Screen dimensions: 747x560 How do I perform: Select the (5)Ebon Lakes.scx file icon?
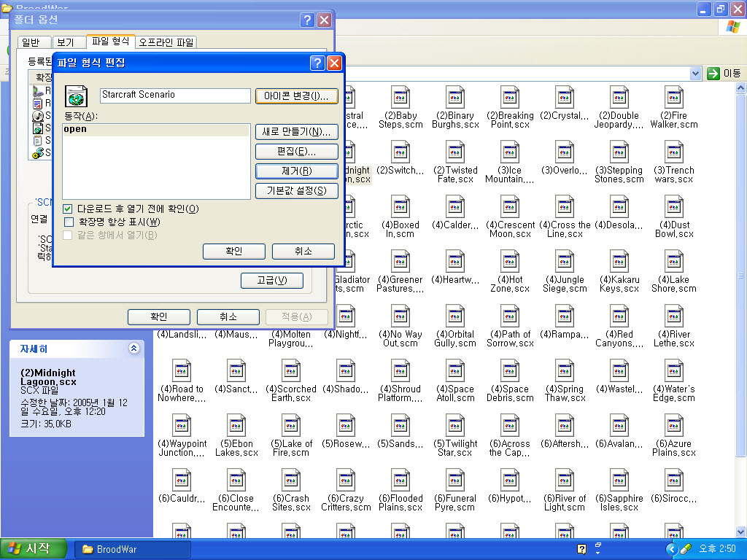click(x=236, y=426)
